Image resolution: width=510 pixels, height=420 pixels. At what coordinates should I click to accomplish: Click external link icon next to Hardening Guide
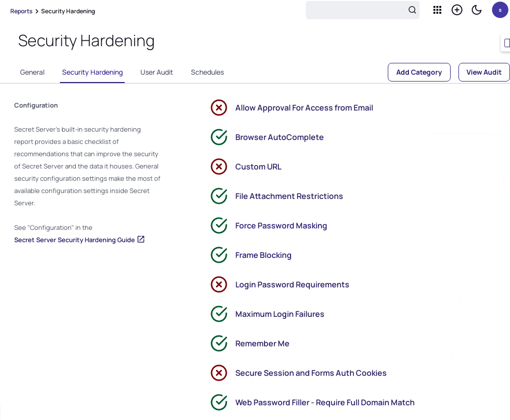click(141, 239)
